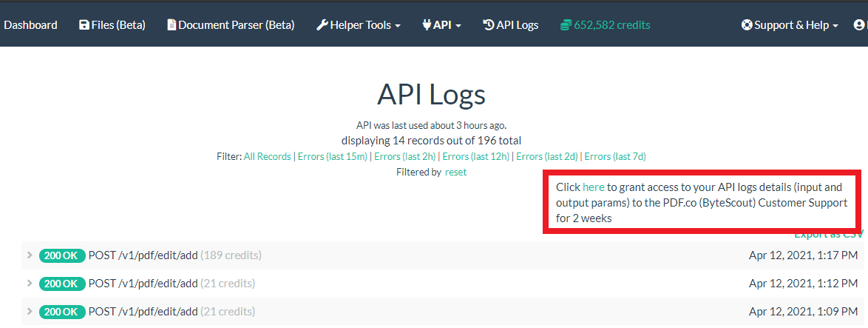Select POST /v1/pdf/edit/add at 1:12 PM

[x=143, y=284]
